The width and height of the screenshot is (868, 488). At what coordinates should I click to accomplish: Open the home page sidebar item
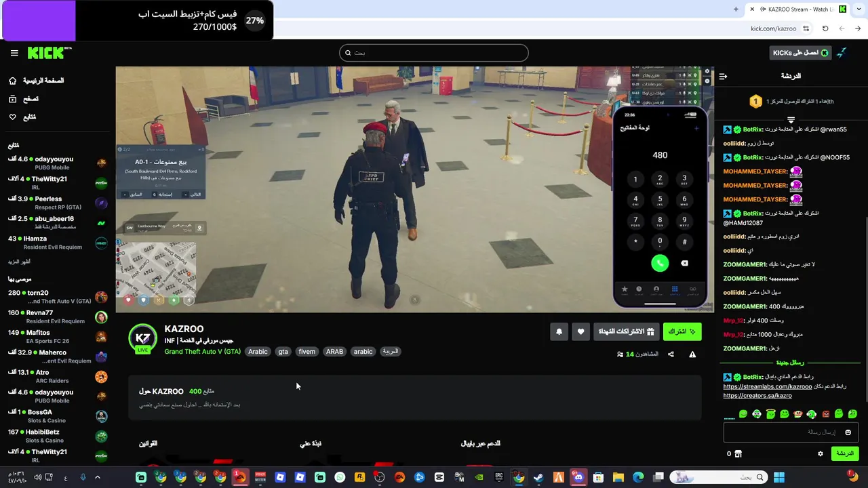37,81
